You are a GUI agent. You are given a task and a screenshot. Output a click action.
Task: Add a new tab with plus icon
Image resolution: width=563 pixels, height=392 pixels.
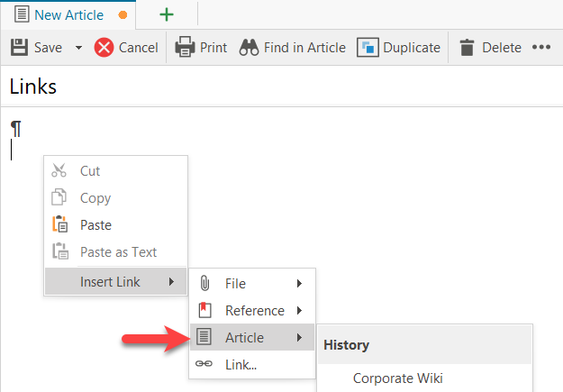tap(167, 15)
